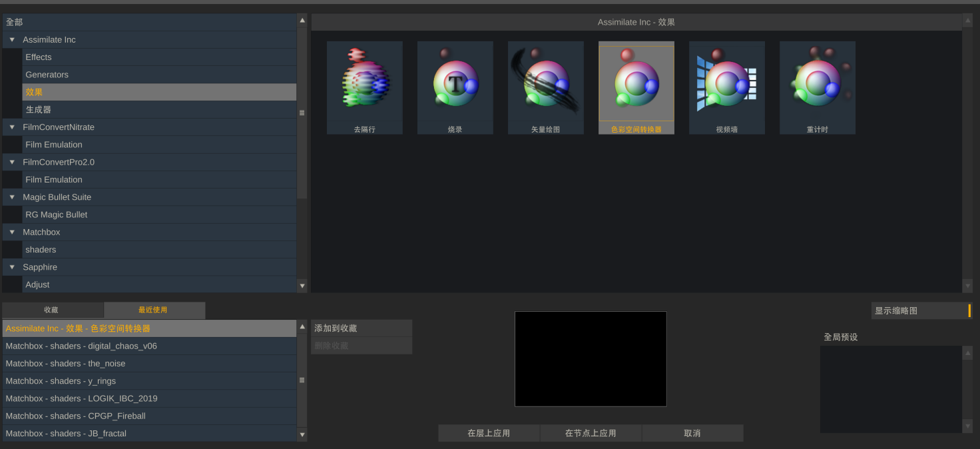Collapse the Sapphire plugin group
The height and width of the screenshot is (449, 980).
[12, 266]
